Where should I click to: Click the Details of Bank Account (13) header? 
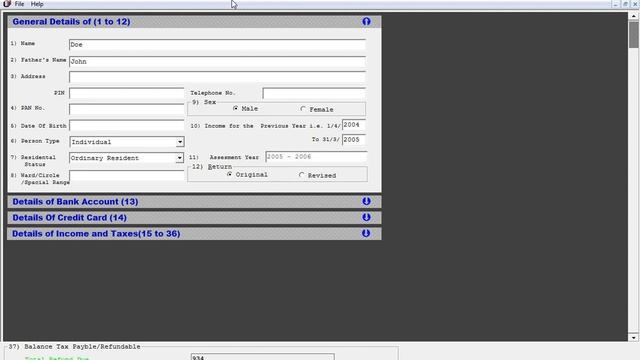point(194,201)
